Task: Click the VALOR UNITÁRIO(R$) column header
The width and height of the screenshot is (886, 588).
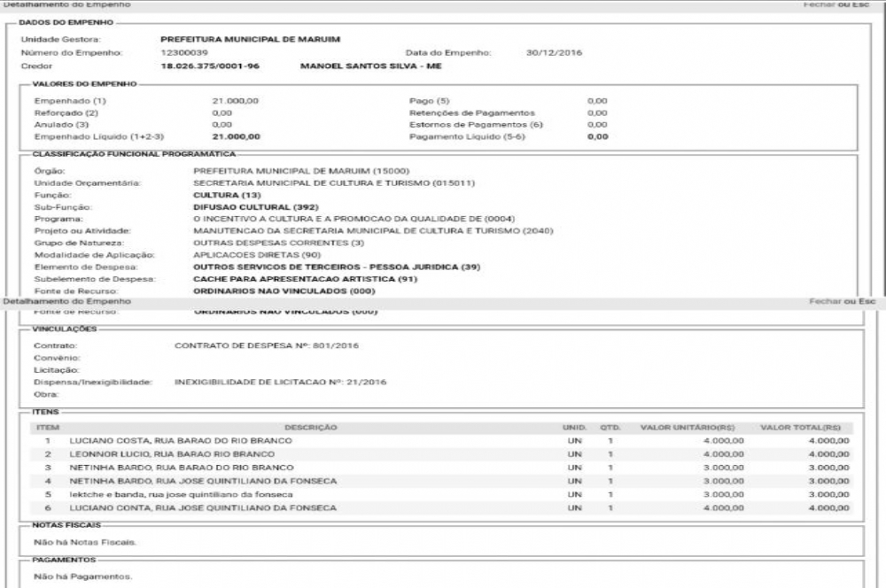Action: [x=688, y=427]
